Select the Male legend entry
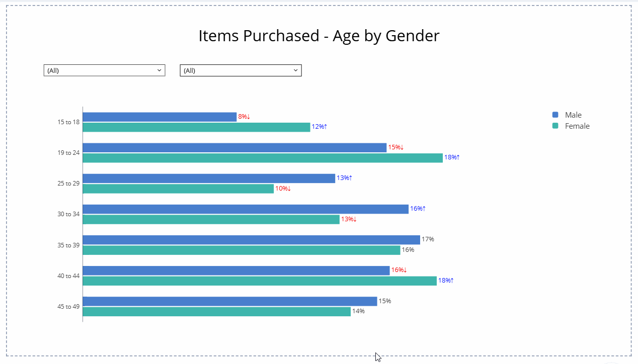The image size is (638, 364). (x=574, y=115)
